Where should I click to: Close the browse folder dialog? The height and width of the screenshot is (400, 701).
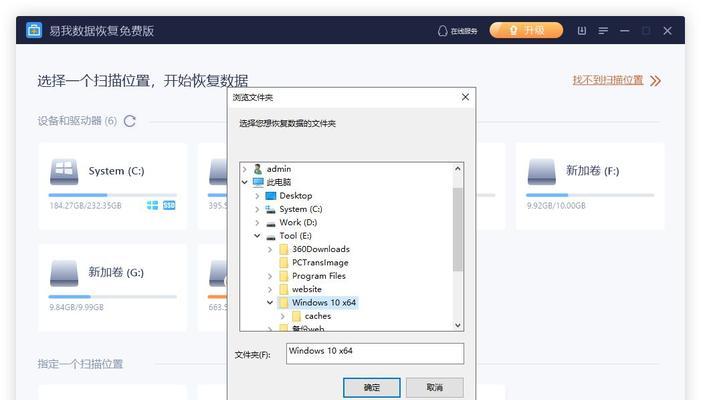tap(465, 97)
